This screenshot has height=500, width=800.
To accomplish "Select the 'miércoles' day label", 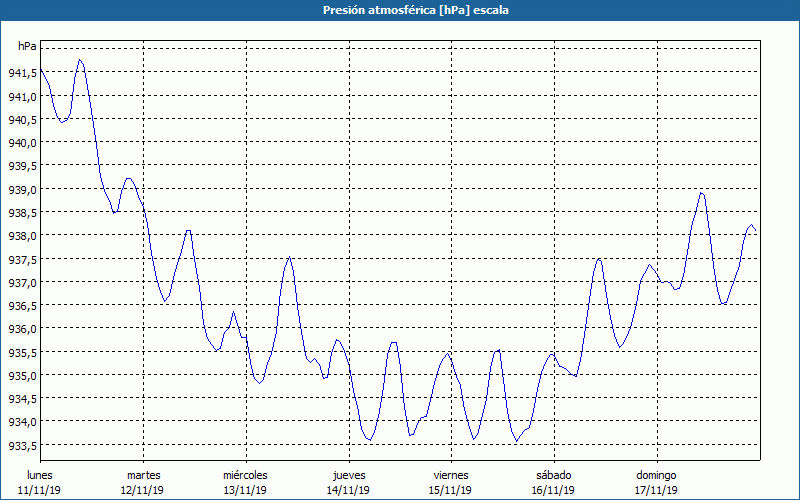I will pos(245,475).
